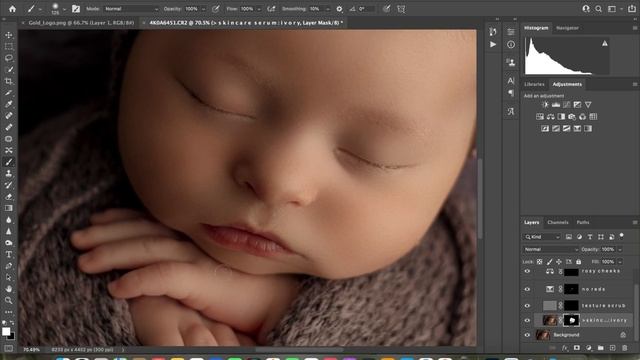Viewport: 640px width, 360px height.
Task: Select the Clone Stamp tool
Action: pos(9,173)
